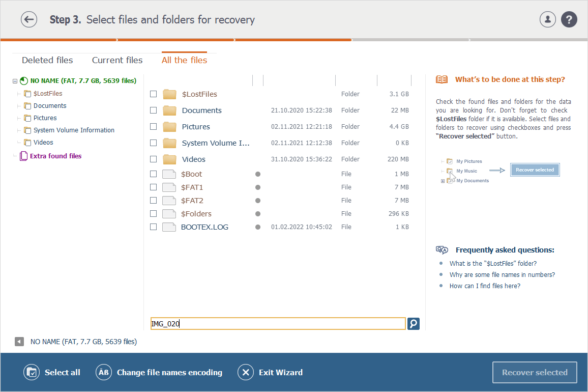Click the BOOTEX.LOG file icon
The image size is (588, 392).
(x=169, y=227)
